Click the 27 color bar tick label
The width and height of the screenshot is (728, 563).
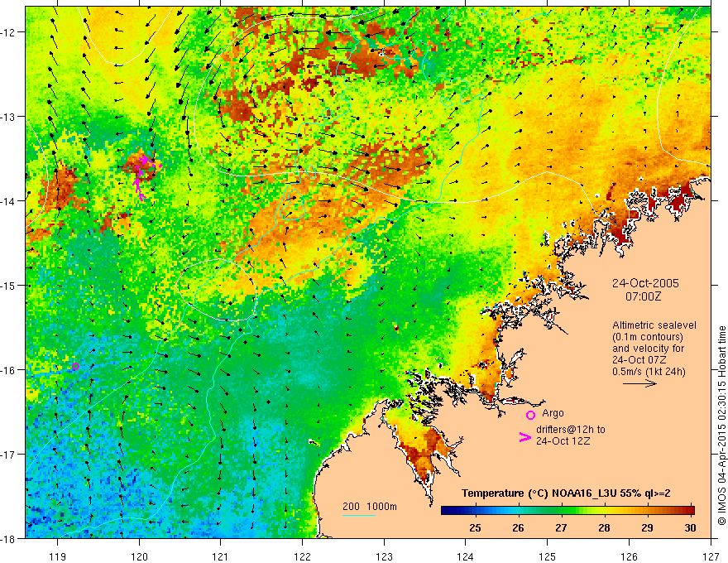[x=561, y=527]
